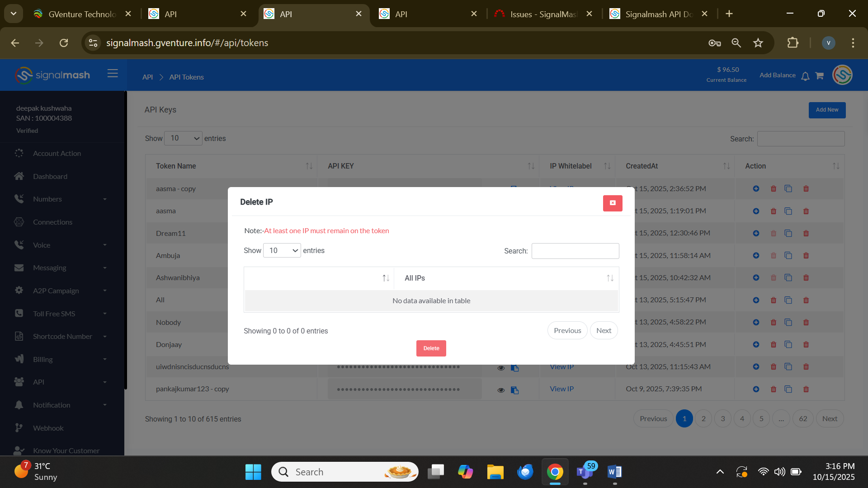
Task: Open the entries dropdown in Delete IP dialog
Action: tap(282, 251)
